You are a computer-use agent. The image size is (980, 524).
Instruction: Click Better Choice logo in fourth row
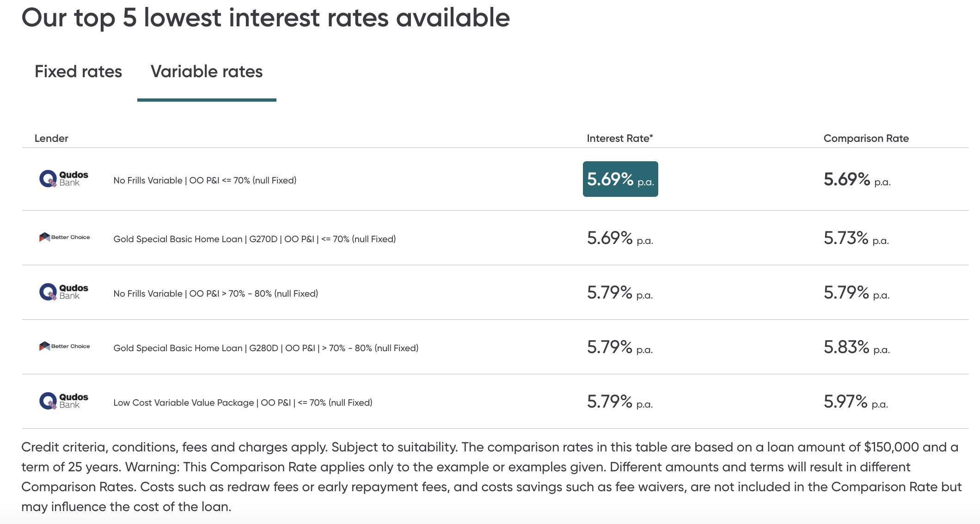pos(64,346)
